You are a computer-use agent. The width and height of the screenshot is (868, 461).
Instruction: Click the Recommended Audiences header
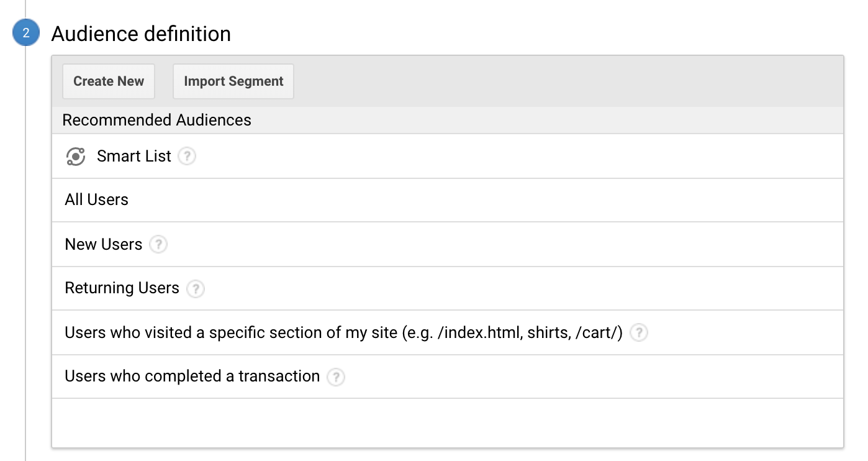pos(157,120)
